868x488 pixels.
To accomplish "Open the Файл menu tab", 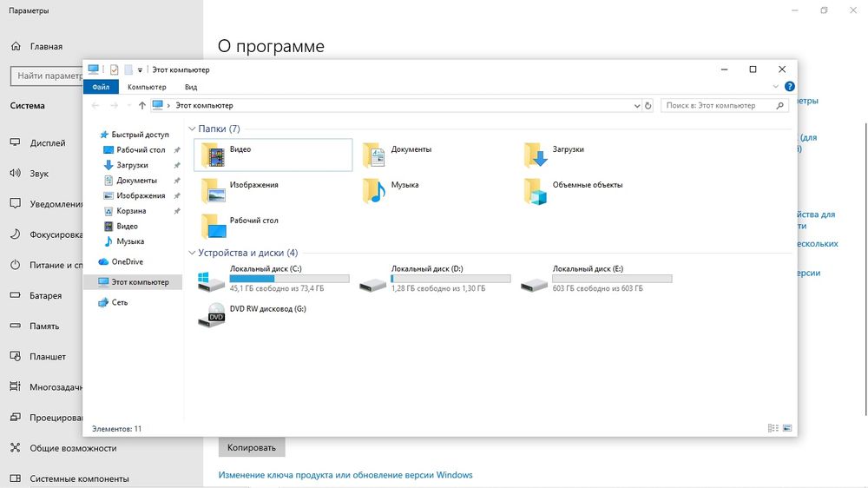I will [x=101, y=87].
